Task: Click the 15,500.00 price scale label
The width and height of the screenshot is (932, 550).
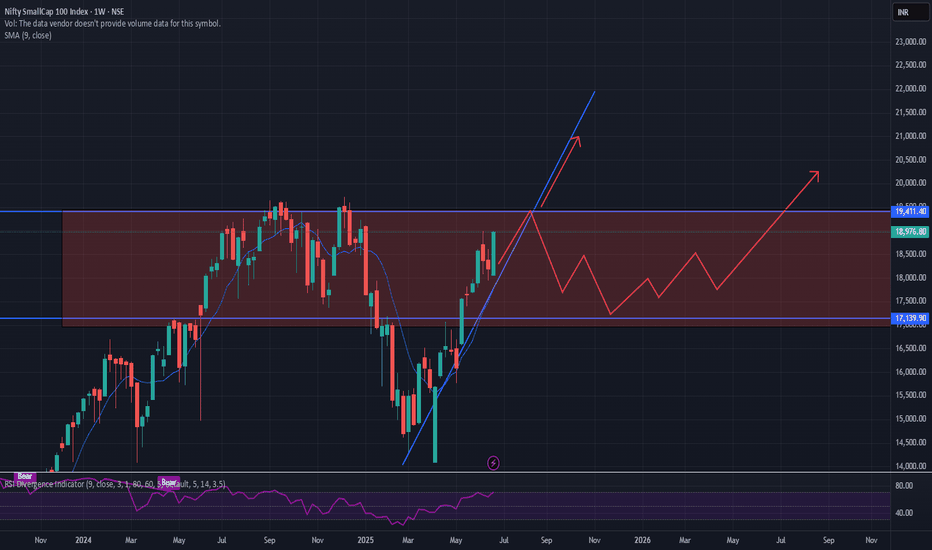Action: tap(911, 395)
